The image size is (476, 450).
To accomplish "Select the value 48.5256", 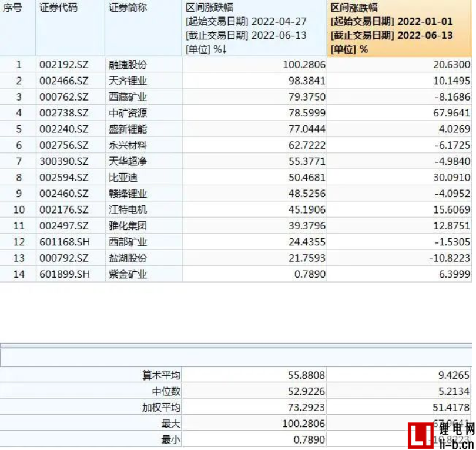I will click(307, 194).
